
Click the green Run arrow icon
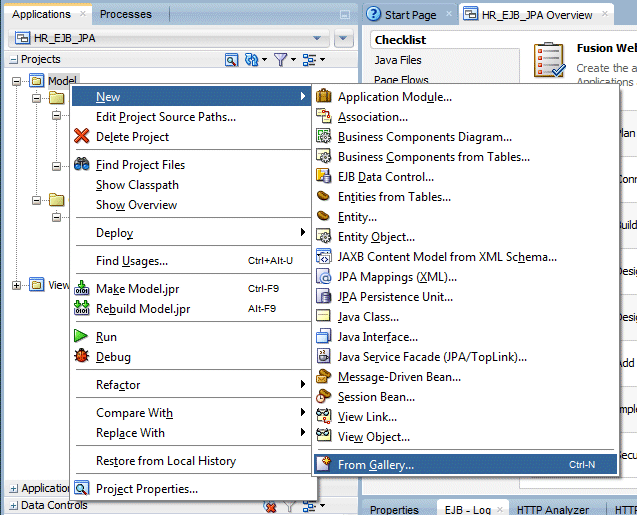81,336
